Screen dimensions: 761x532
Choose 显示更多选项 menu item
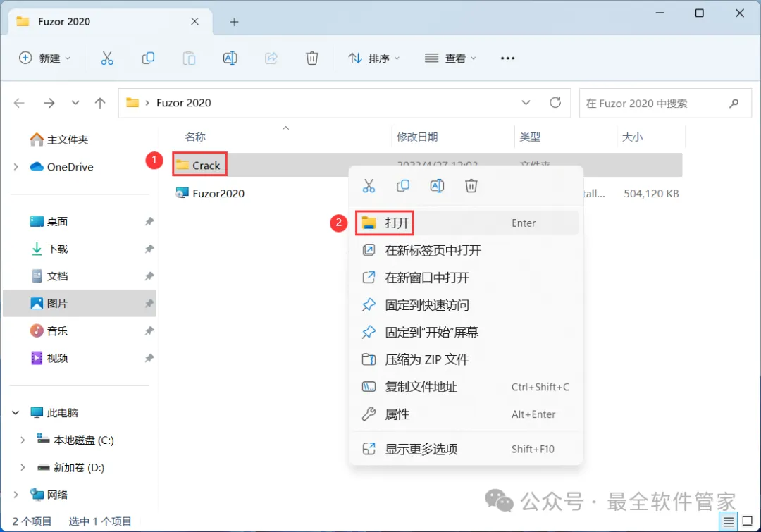(x=466, y=449)
